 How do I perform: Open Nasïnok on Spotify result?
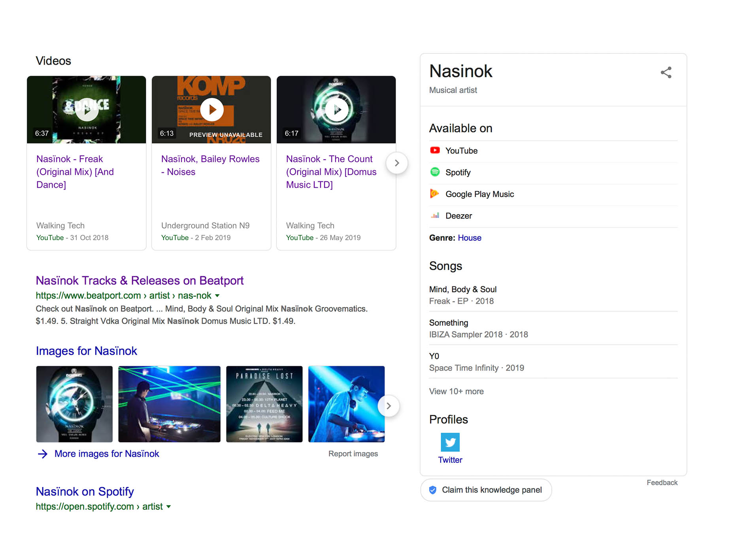(x=85, y=492)
